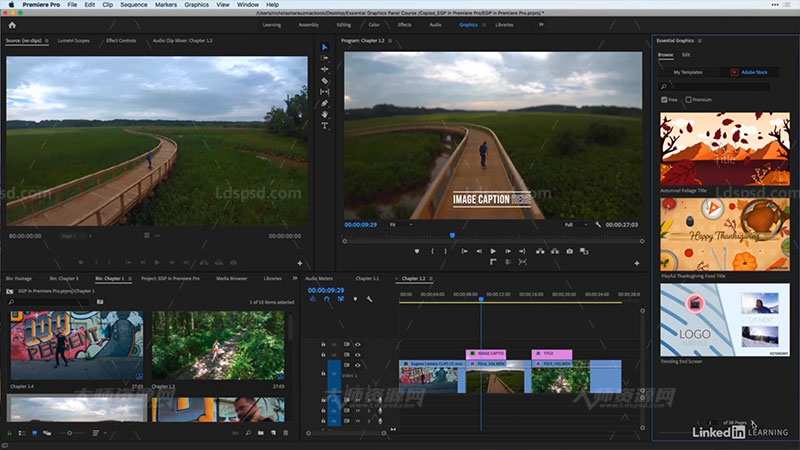Mark In point in Program monitor

tap(432, 251)
